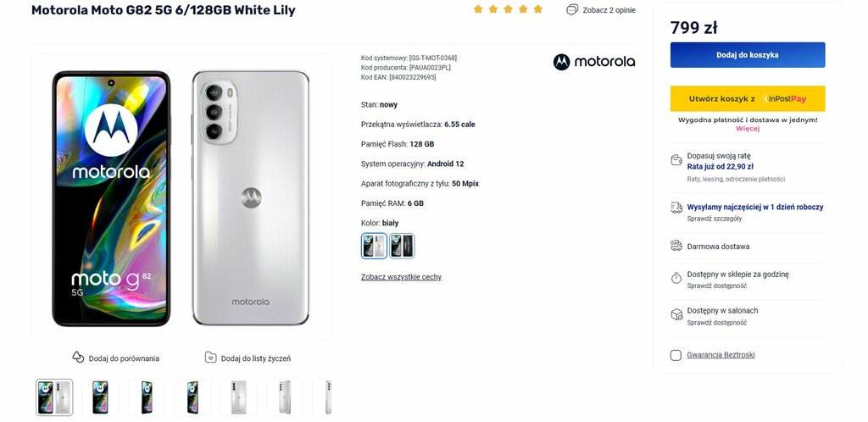The height and width of the screenshot is (422, 868).
Task: Click the box showroom availability icon
Action: coord(676,314)
